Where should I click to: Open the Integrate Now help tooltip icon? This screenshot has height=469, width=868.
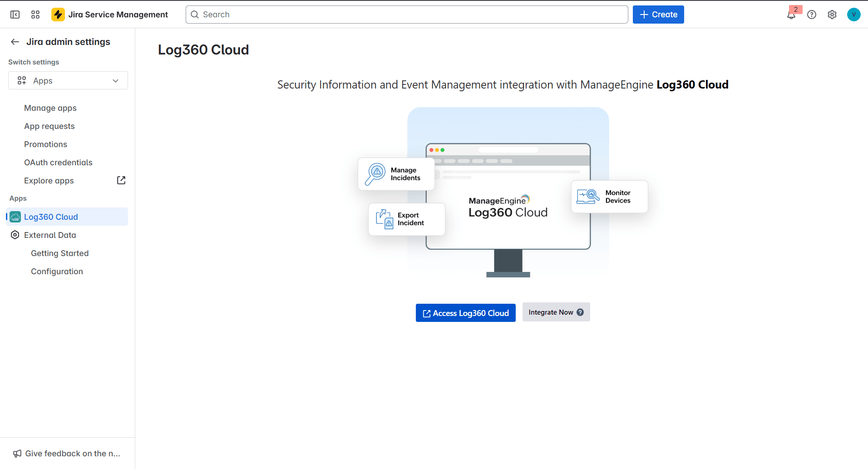pos(580,312)
